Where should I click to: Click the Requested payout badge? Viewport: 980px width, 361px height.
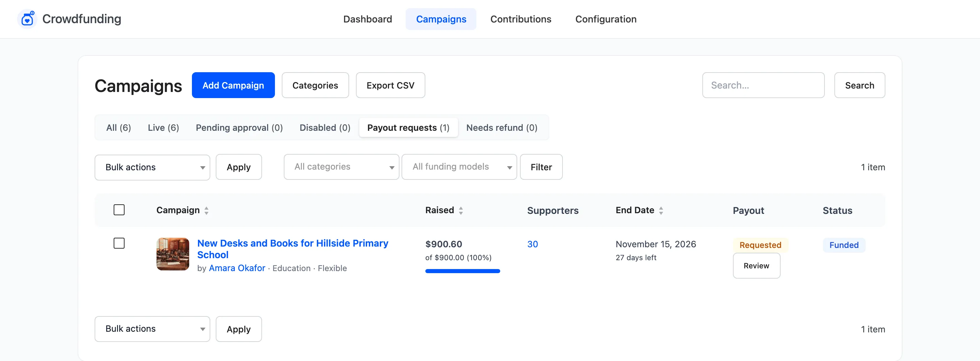[760, 245]
